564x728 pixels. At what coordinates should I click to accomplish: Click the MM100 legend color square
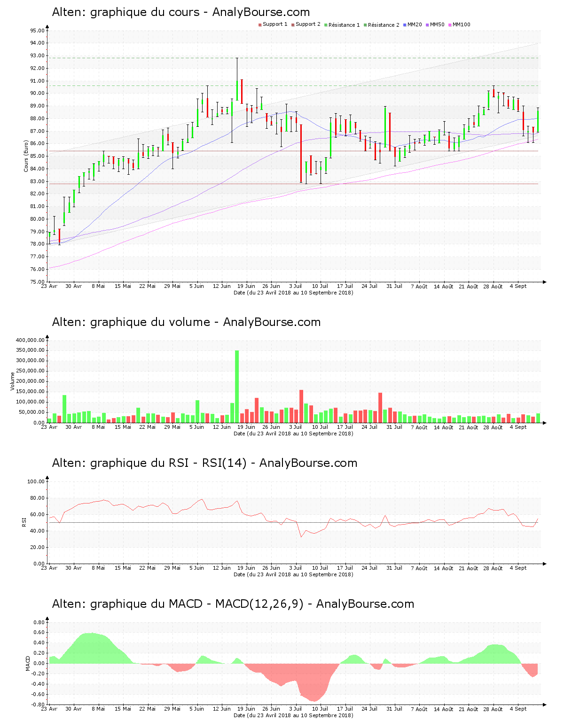pyautogui.click(x=450, y=25)
